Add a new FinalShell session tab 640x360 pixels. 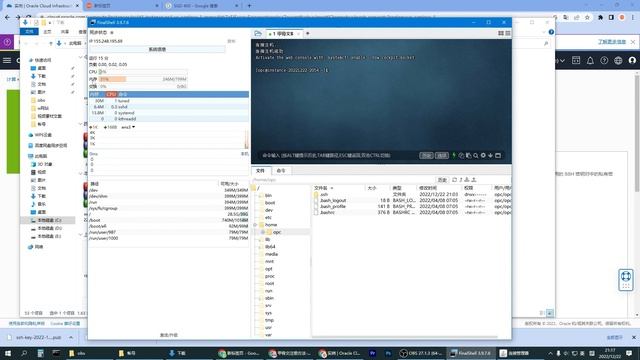click(x=308, y=33)
